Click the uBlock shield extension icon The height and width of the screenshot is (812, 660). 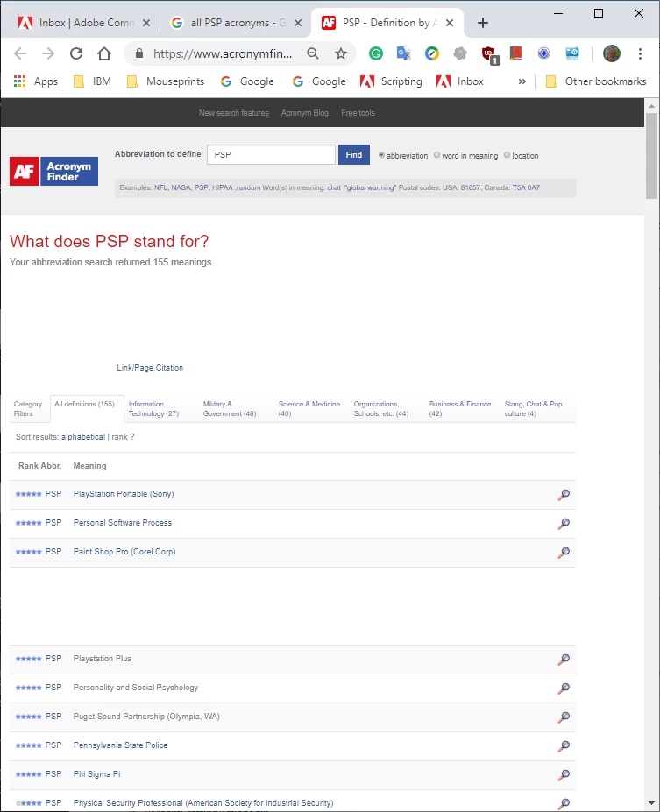click(x=489, y=54)
